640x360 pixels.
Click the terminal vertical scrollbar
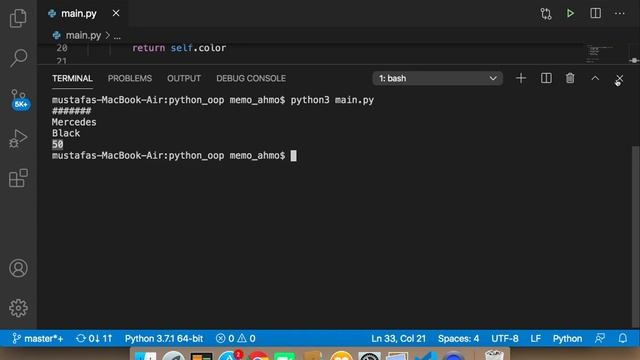click(635, 237)
